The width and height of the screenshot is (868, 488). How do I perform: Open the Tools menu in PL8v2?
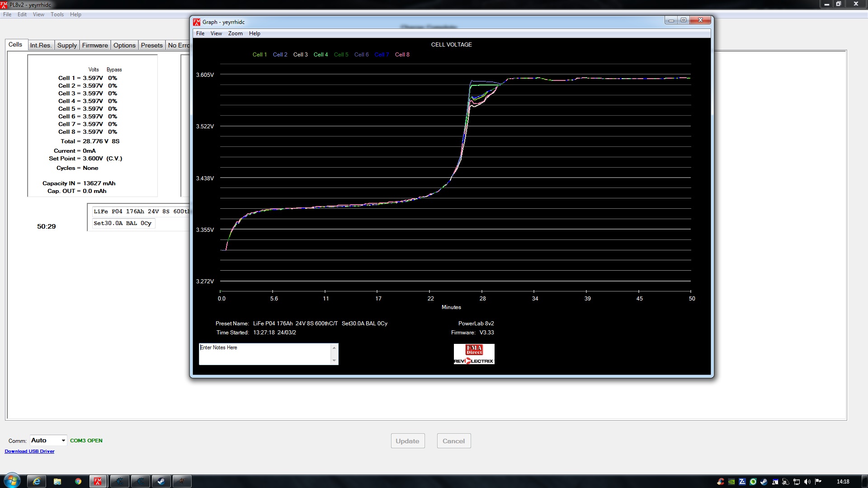(57, 14)
